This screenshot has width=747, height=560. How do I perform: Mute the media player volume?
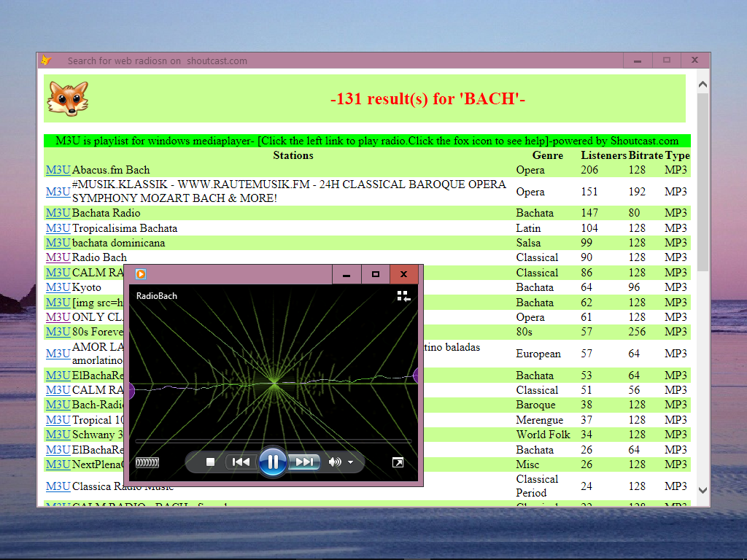click(x=335, y=462)
